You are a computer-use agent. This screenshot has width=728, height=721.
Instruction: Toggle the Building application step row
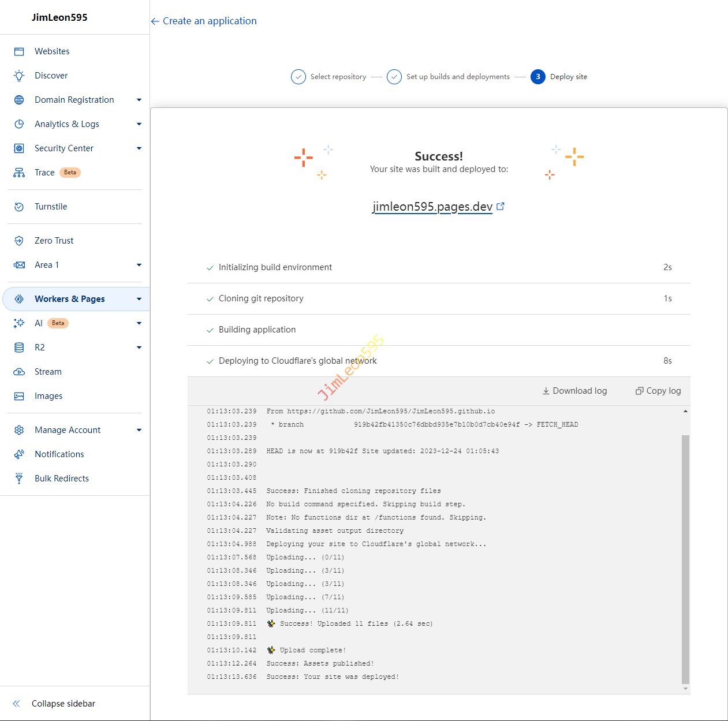439,330
